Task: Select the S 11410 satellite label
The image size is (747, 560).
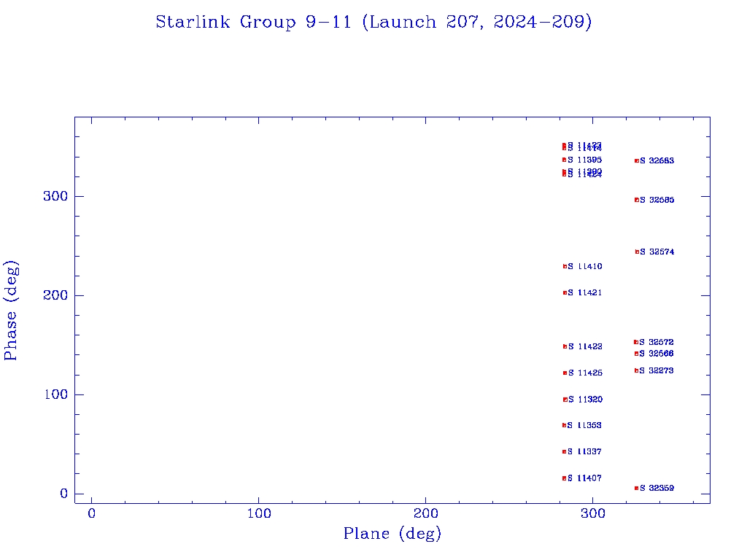Action: pos(585,266)
